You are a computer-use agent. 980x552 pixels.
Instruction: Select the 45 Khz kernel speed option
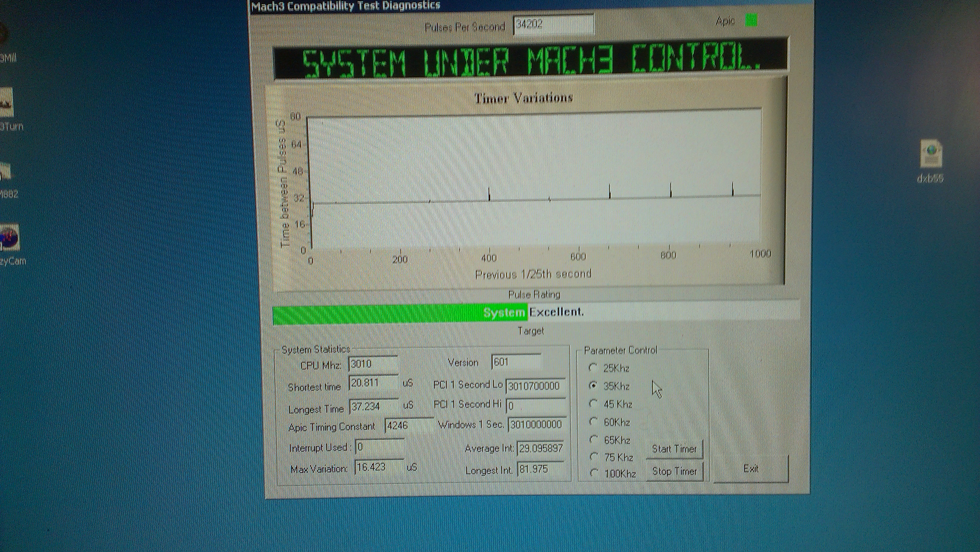(593, 404)
